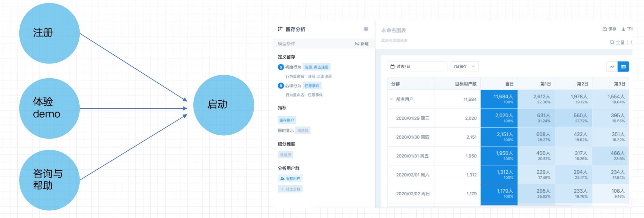Click the grid layout icon beside 留存分析

pos(366,29)
